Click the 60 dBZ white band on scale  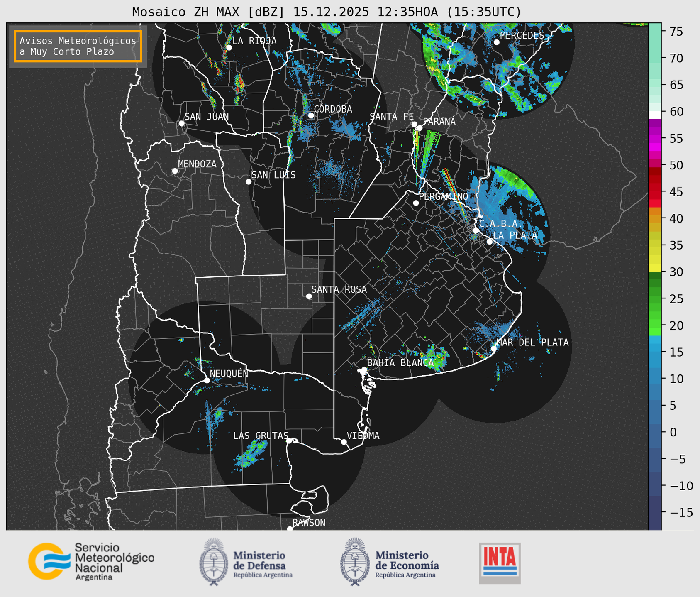coord(654,114)
